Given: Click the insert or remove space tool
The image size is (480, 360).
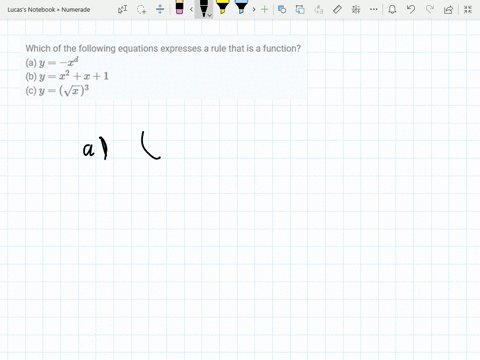Looking at the screenshot, I should pos(160,9).
